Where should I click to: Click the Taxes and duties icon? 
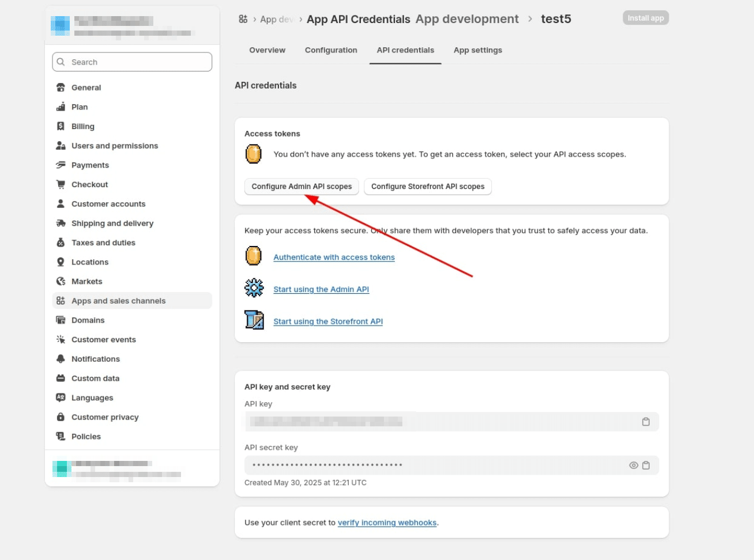point(61,243)
